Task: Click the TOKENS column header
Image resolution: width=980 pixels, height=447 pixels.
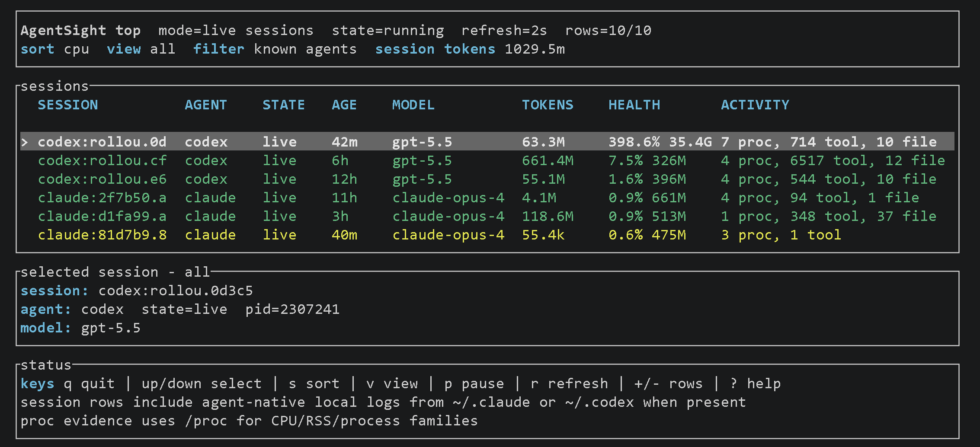Action: pyautogui.click(x=548, y=105)
